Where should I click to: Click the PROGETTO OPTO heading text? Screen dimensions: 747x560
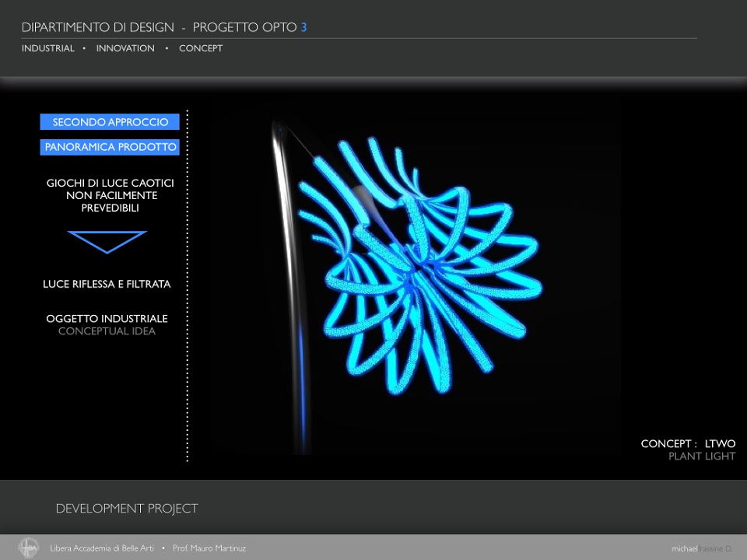coord(245,27)
